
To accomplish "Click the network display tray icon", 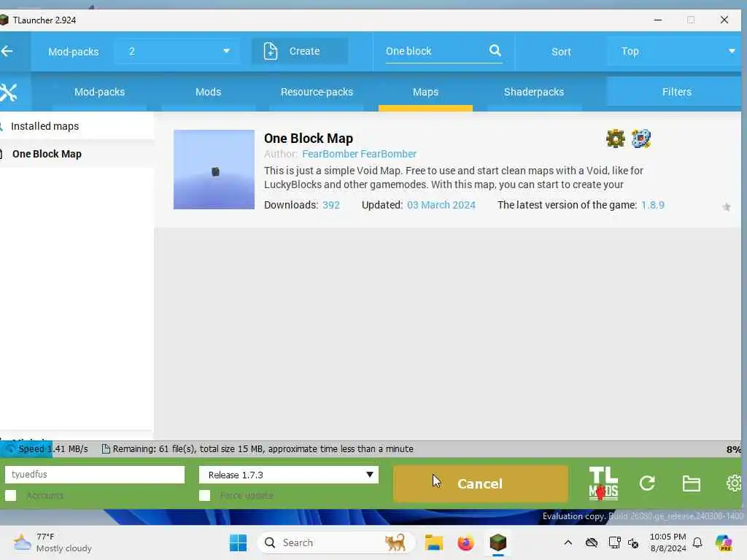I will 614,542.
